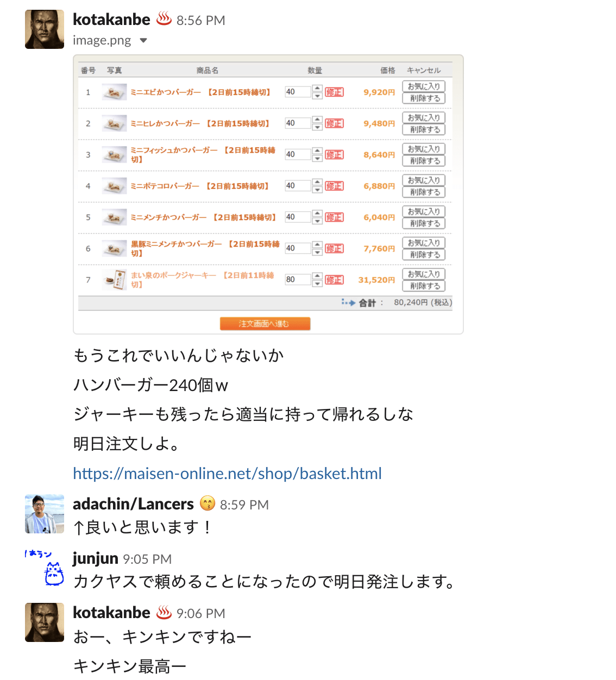Click the row 1 burger thumbnail in the cart image
The width and height of the screenshot is (616, 680).
pos(115,92)
